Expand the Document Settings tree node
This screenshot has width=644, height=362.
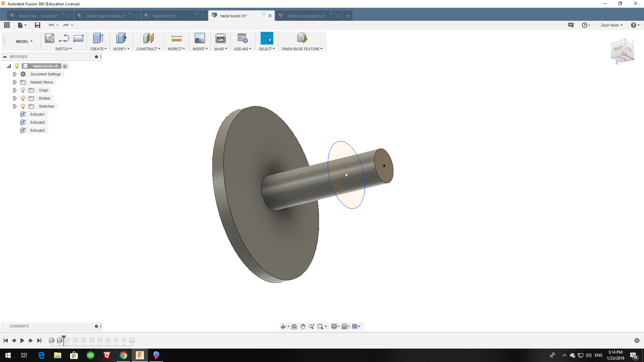pos(15,74)
